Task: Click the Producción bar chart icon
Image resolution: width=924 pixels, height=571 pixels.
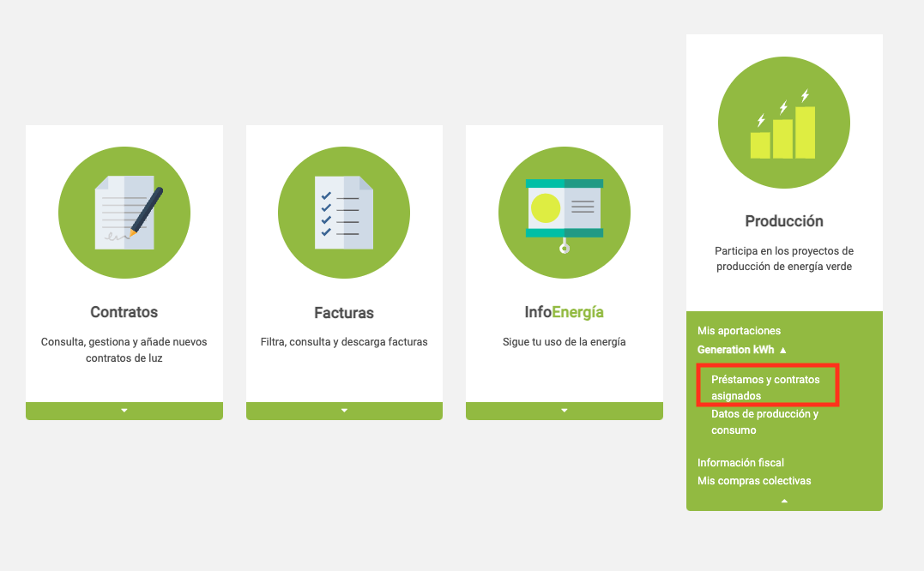Action: point(784,123)
